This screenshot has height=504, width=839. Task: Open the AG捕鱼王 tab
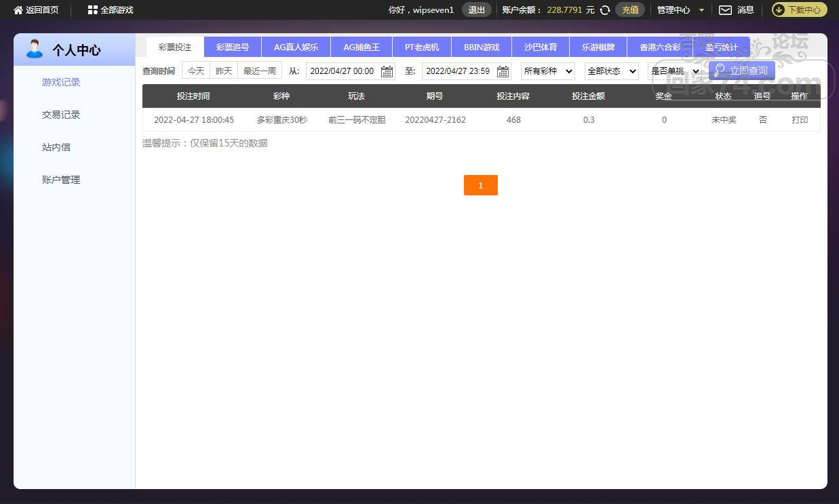pyautogui.click(x=362, y=47)
